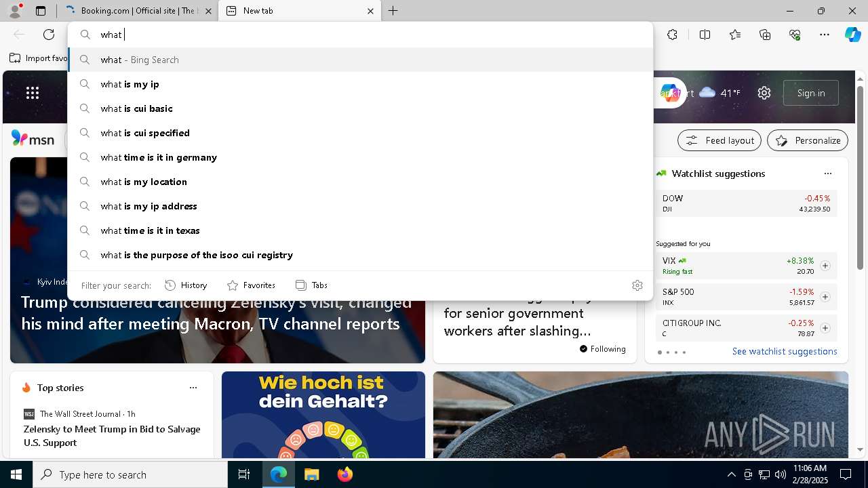Screen dimensions: 868x488
Task: Open Windows Start menu
Action: 16,474
